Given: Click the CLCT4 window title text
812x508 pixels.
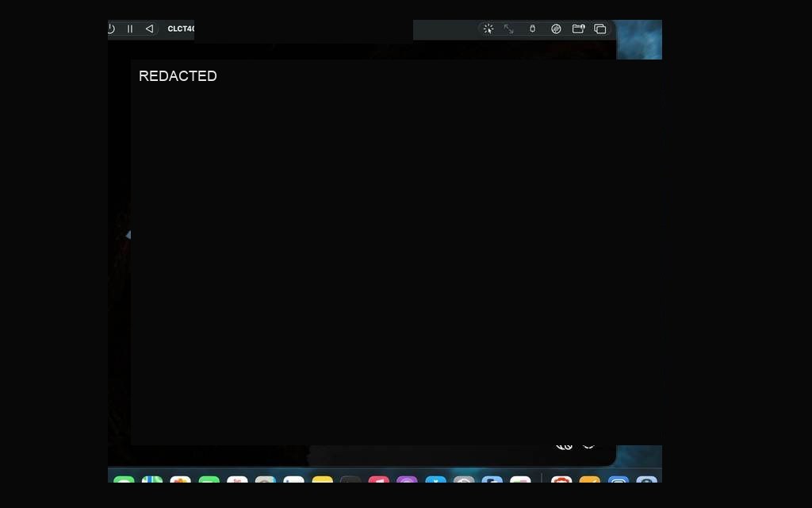Looking at the screenshot, I should [x=181, y=29].
